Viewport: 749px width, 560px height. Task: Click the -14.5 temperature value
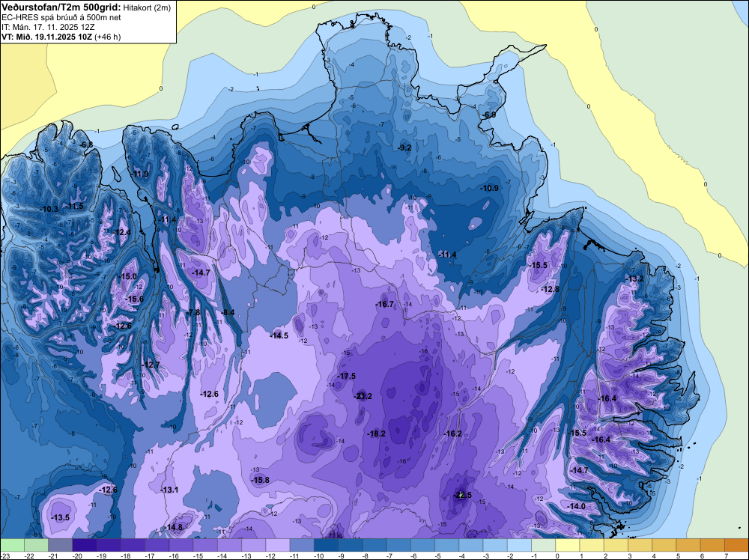(x=279, y=335)
